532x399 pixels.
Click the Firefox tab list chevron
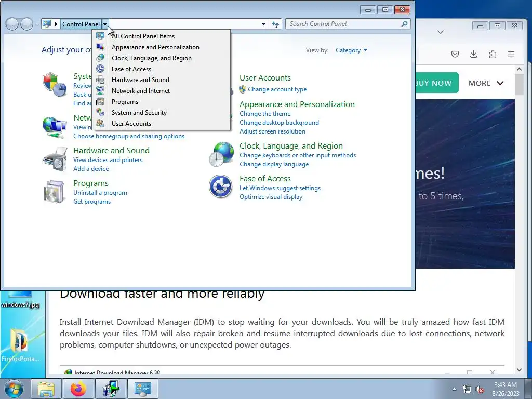click(441, 32)
